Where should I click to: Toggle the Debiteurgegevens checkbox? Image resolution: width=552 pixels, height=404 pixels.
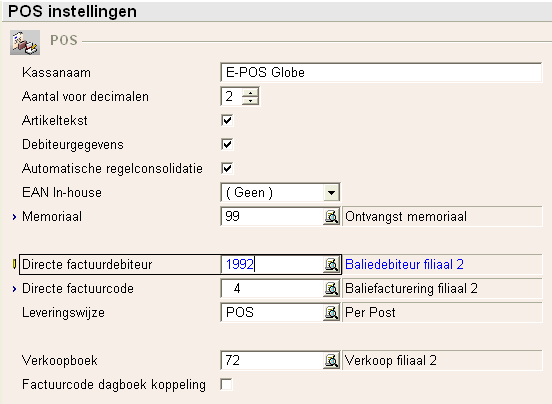[x=227, y=144]
